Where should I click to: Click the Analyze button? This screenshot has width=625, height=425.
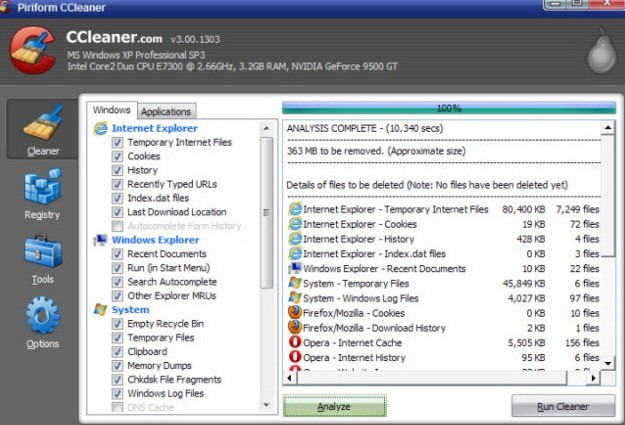[x=334, y=407]
